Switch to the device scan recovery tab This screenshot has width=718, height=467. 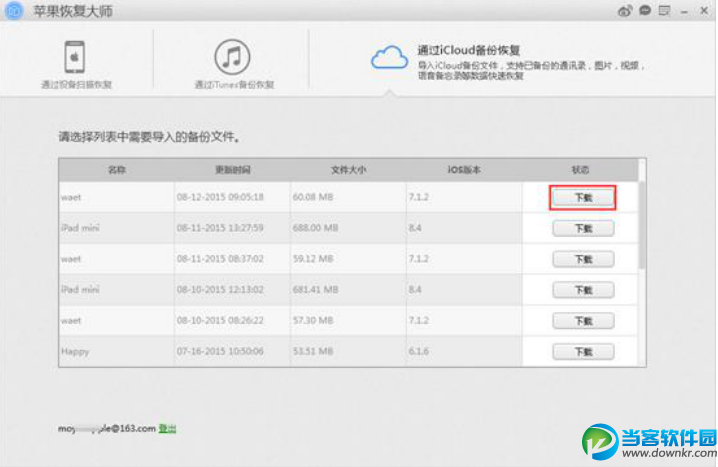pyautogui.click(x=76, y=64)
